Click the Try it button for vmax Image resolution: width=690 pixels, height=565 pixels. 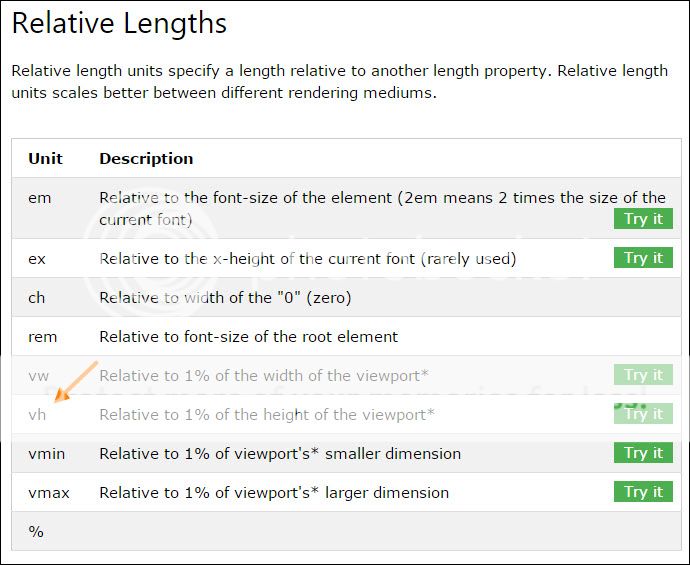643,492
